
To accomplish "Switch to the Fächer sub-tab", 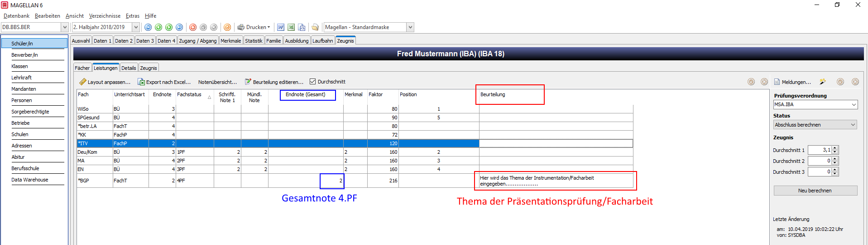I will (x=82, y=68).
